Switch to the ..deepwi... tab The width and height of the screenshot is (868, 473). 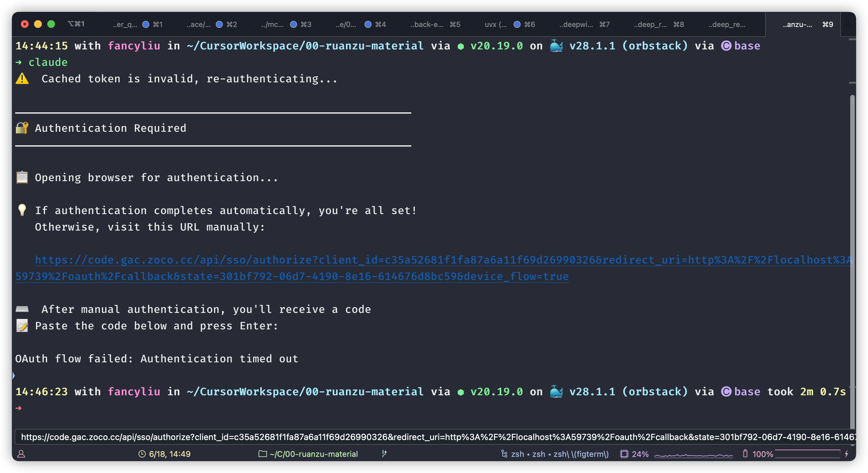[576, 24]
